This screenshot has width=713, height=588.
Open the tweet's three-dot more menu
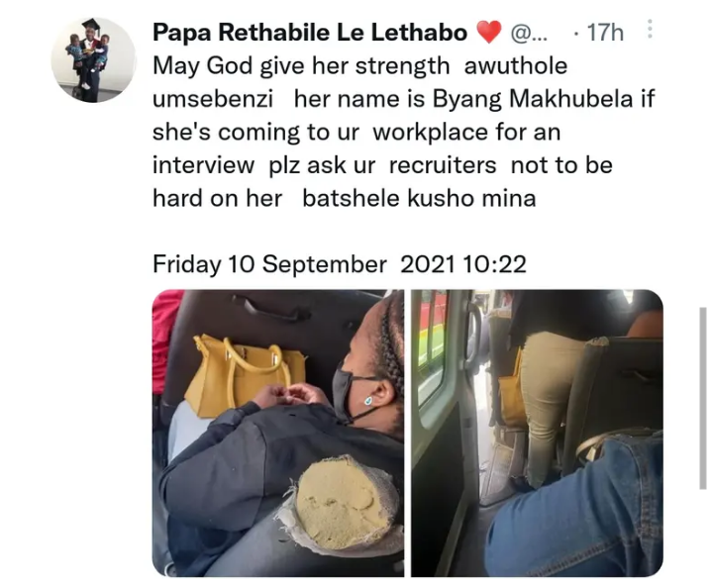point(650,29)
